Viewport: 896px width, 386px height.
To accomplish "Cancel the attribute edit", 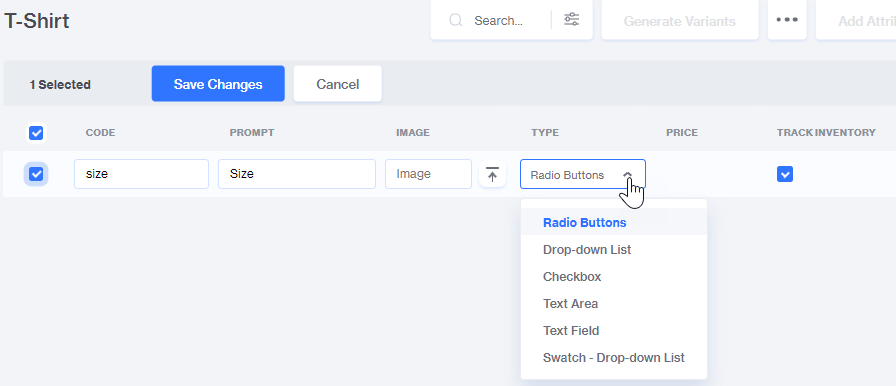I will pyautogui.click(x=338, y=84).
